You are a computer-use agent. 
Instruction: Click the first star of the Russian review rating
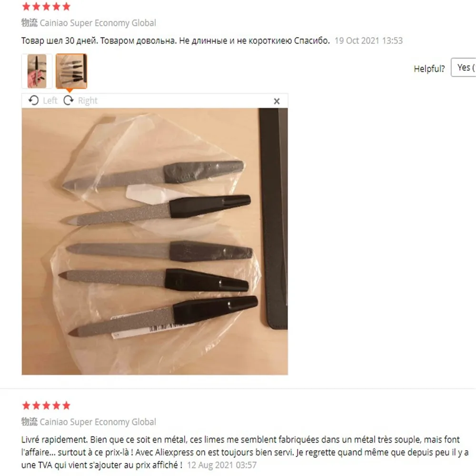coord(26,6)
